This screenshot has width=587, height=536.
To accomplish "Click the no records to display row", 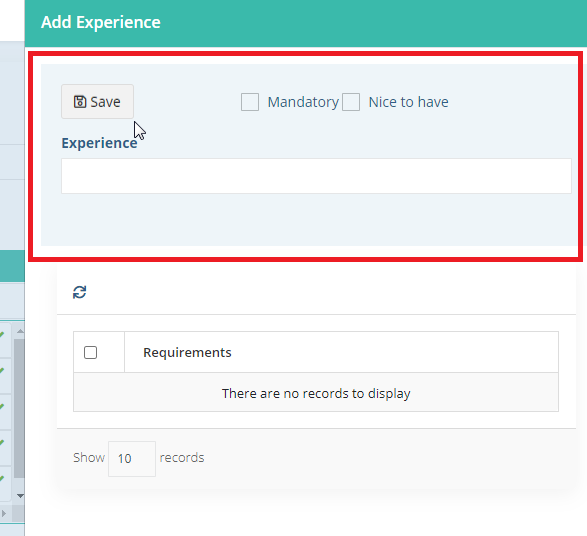I will (x=316, y=393).
